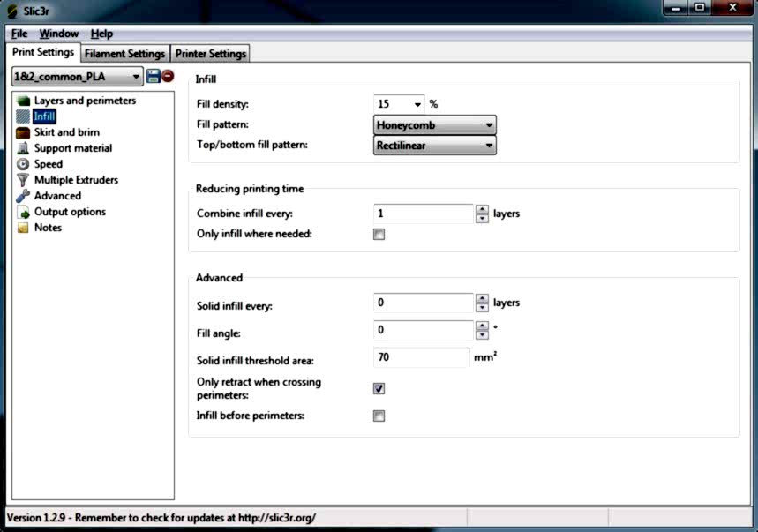Open Output options in sidebar

point(70,212)
